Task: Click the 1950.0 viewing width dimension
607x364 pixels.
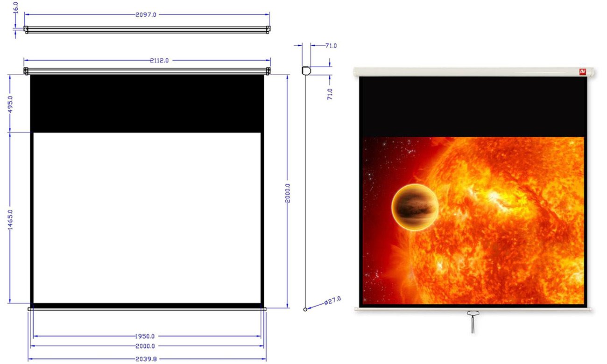Action: tap(145, 336)
